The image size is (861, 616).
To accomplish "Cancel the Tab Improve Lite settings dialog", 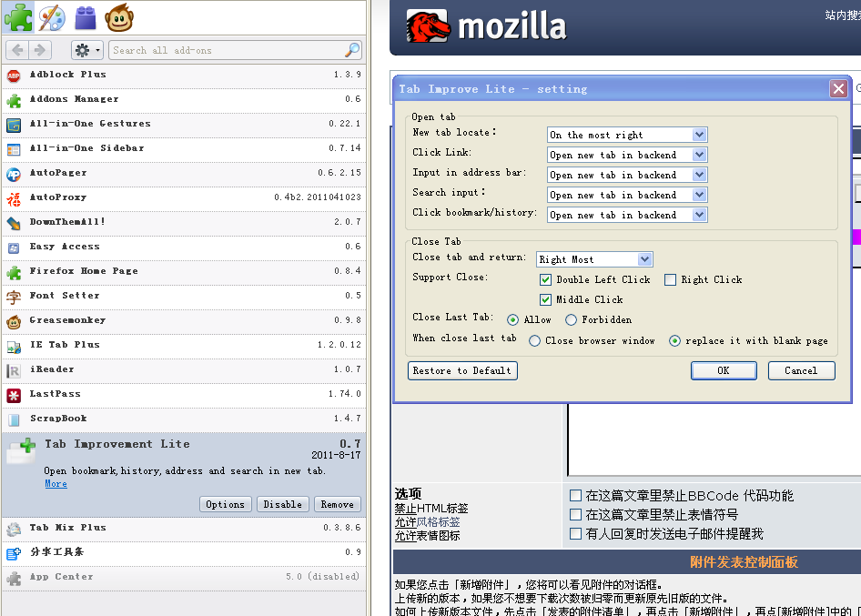I will [x=801, y=370].
